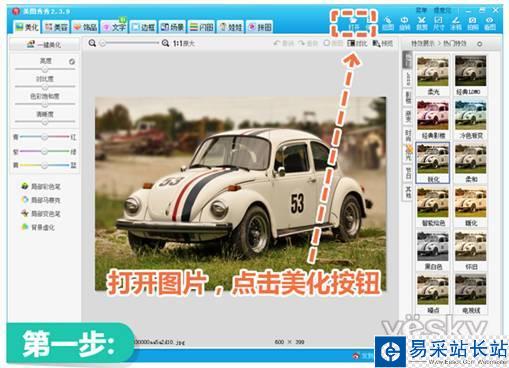
Task: Apply the 电视线 effect thumbnail
Action: pyautogui.click(x=470, y=294)
